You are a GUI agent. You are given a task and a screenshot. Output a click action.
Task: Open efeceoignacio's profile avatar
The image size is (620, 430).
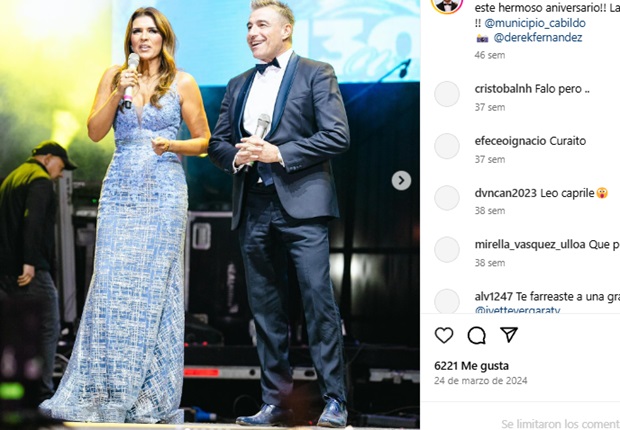447,146
